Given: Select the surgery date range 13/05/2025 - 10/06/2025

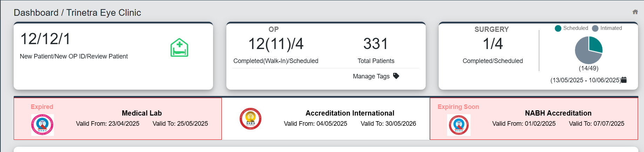Looking at the screenshot, I should coord(585,80).
